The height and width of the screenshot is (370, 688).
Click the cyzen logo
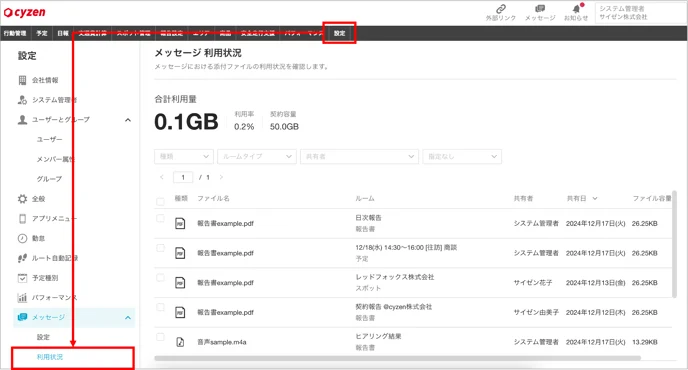pyautogui.click(x=24, y=12)
